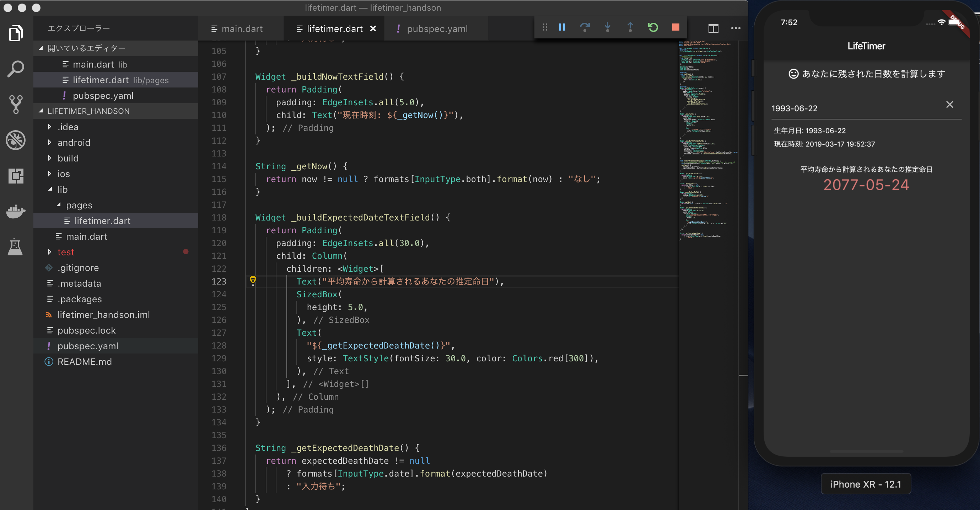Open the editor More Actions menu
Viewport: 980px width, 510px height.
pyautogui.click(x=736, y=28)
